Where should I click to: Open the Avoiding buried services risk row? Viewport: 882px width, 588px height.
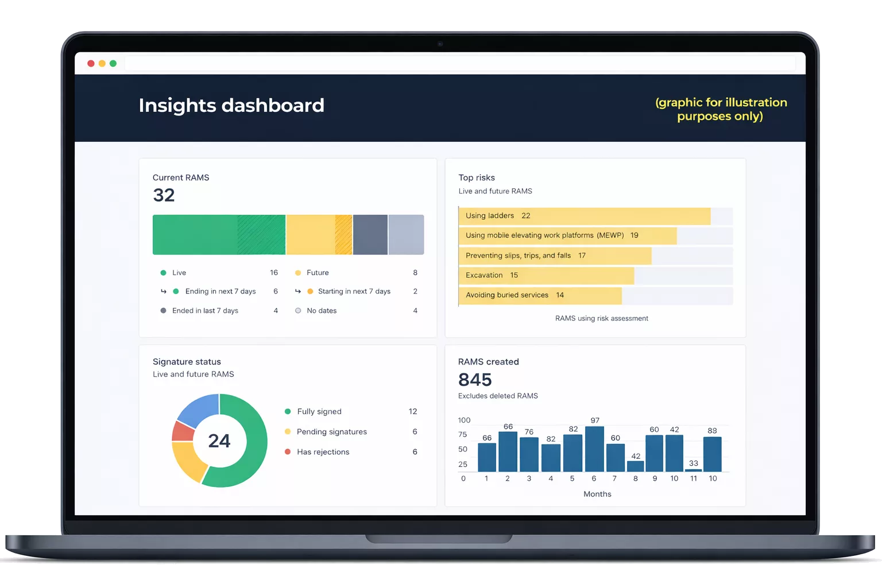pos(540,295)
